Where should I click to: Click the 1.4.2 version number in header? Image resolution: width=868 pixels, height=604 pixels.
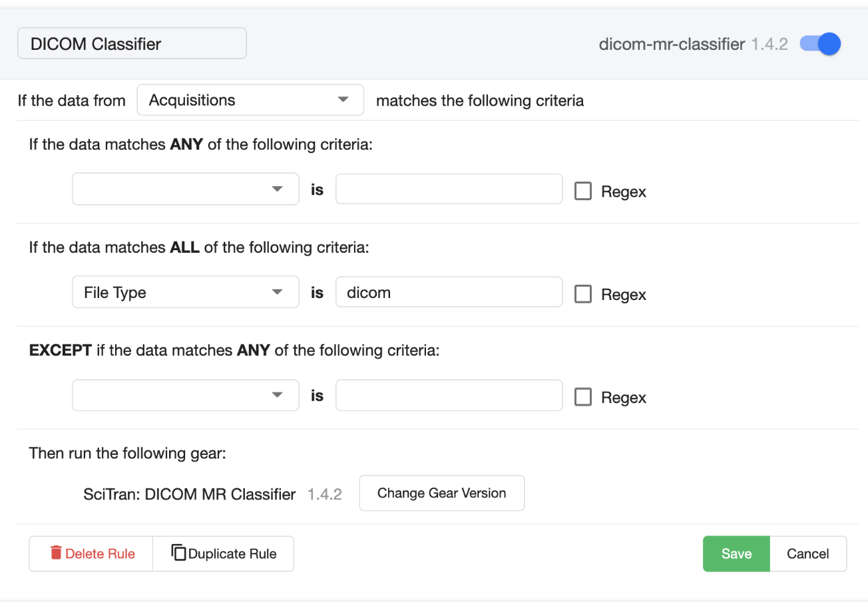coord(769,44)
